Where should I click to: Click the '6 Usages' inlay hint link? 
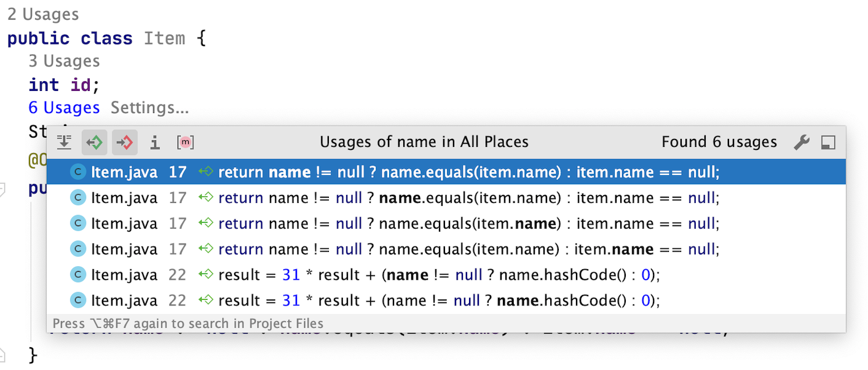64,108
